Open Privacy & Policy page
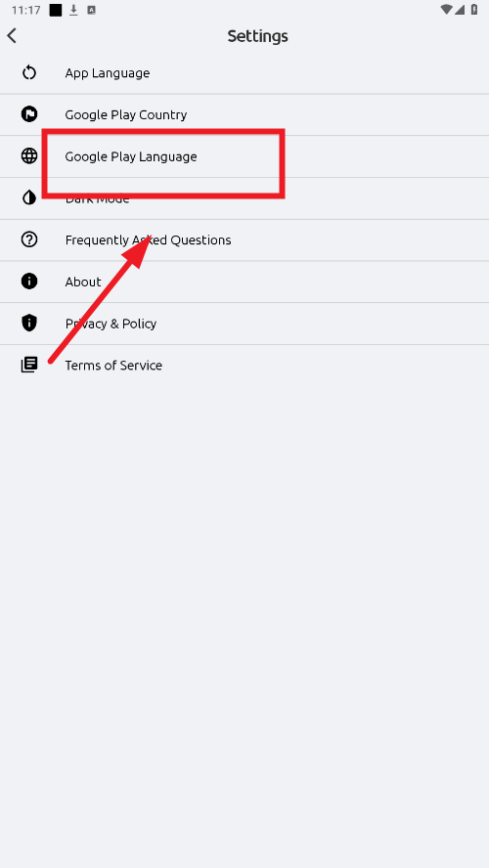This screenshot has height=868, width=489. pyautogui.click(x=244, y=324)
